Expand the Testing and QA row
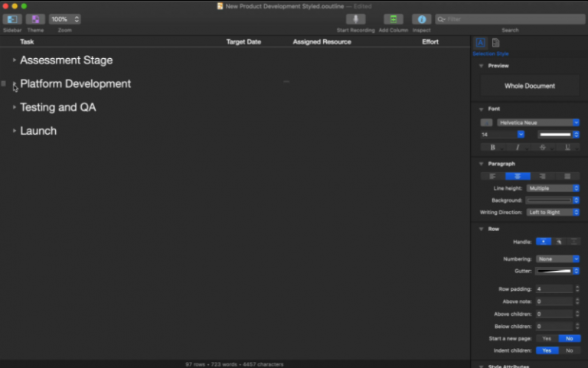The height and width of the screenshot is (368, 588). coord(15,107)
